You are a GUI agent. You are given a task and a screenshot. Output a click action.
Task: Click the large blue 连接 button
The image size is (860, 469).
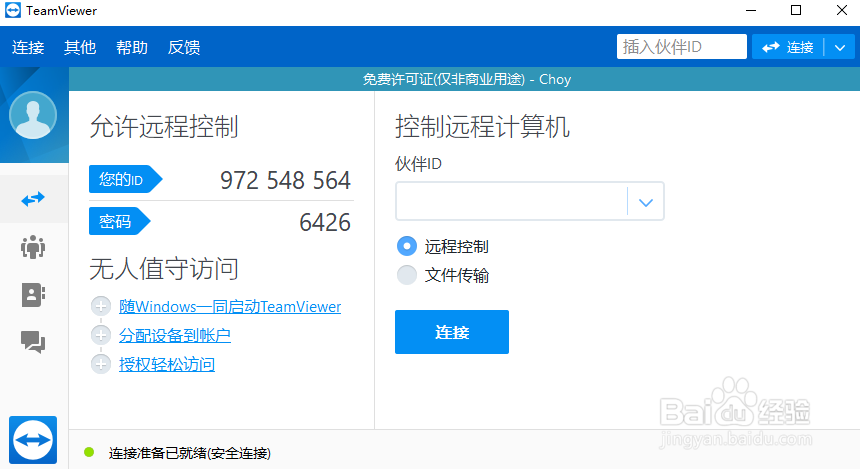(x=452, y=332)
